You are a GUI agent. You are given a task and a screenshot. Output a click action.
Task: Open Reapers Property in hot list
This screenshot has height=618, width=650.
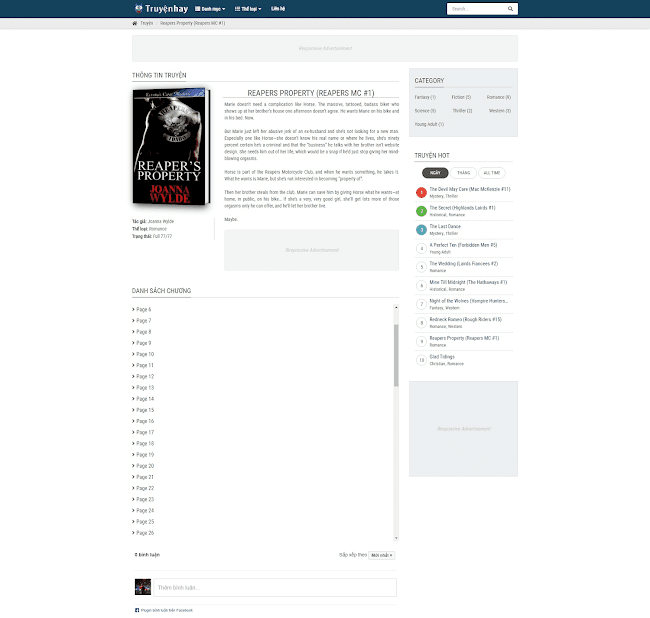click(x=464, y=338)
